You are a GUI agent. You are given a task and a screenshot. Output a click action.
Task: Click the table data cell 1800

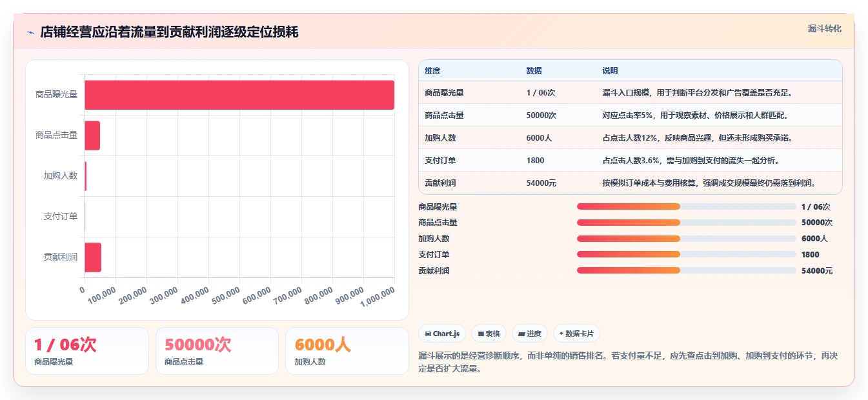point(558,160)
